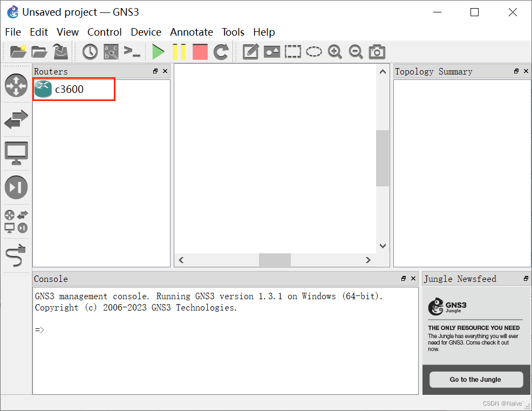Click the workspace vertical scrollbar up arrow
Viewport: 532px width, 411px height.
[383, 72]
